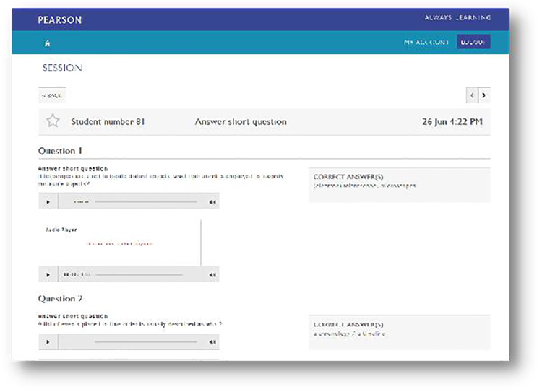Log out using the Logout button

[473, 43]
